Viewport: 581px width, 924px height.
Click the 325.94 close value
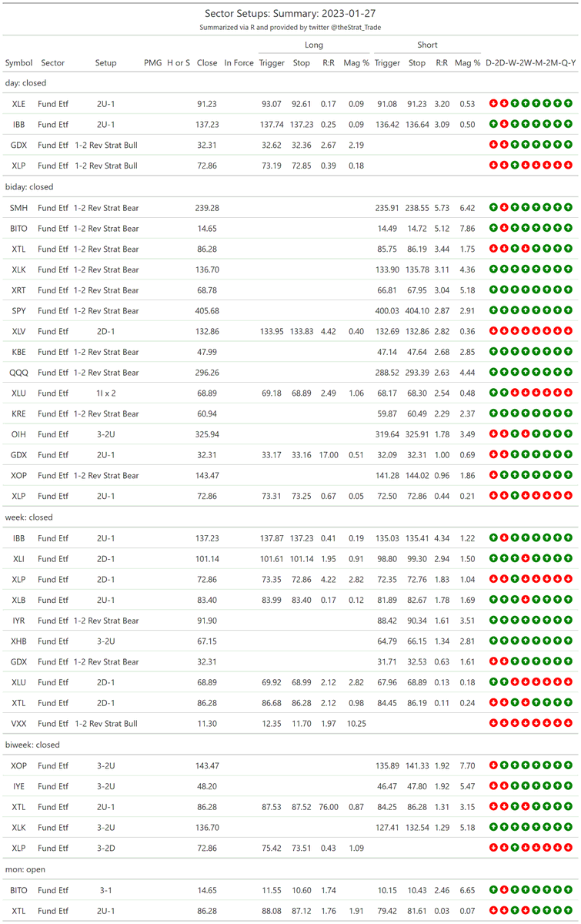(x=207, y=434)
